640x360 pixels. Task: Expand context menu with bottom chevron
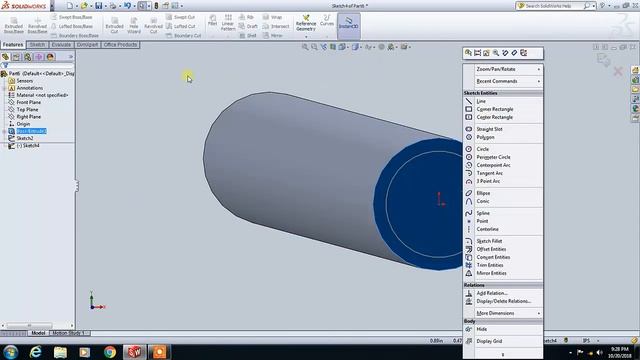click(503, 355)
